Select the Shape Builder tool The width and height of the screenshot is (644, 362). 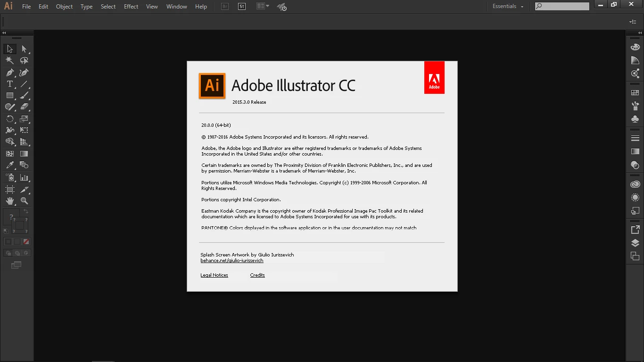[9, 141]
